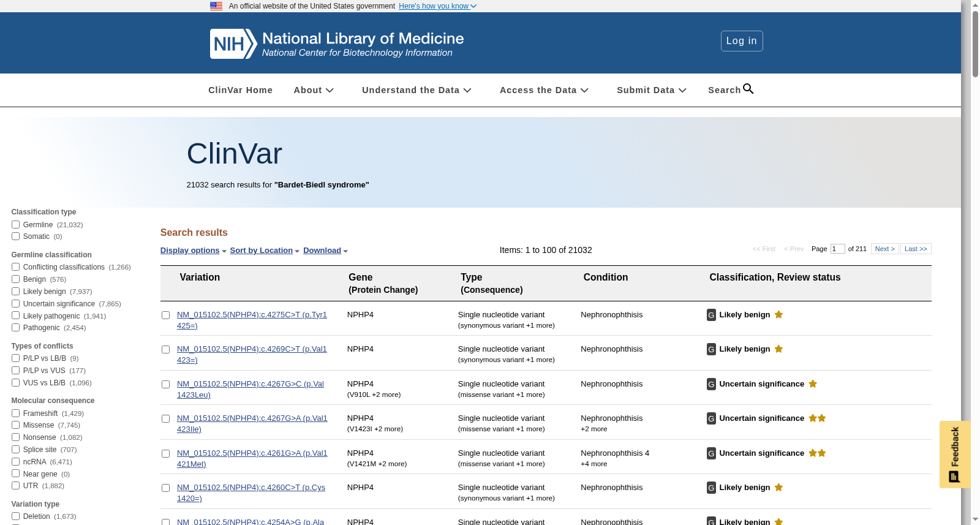Image resolution: width=980 pixels, height=525 pixels.
Task: Expand the About menu
Action: point(314,90)
